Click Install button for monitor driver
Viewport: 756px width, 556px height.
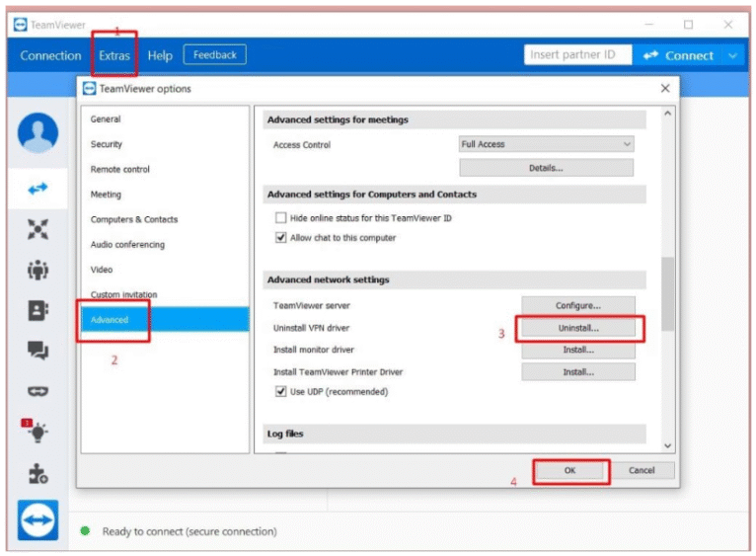tap(578, 350)
